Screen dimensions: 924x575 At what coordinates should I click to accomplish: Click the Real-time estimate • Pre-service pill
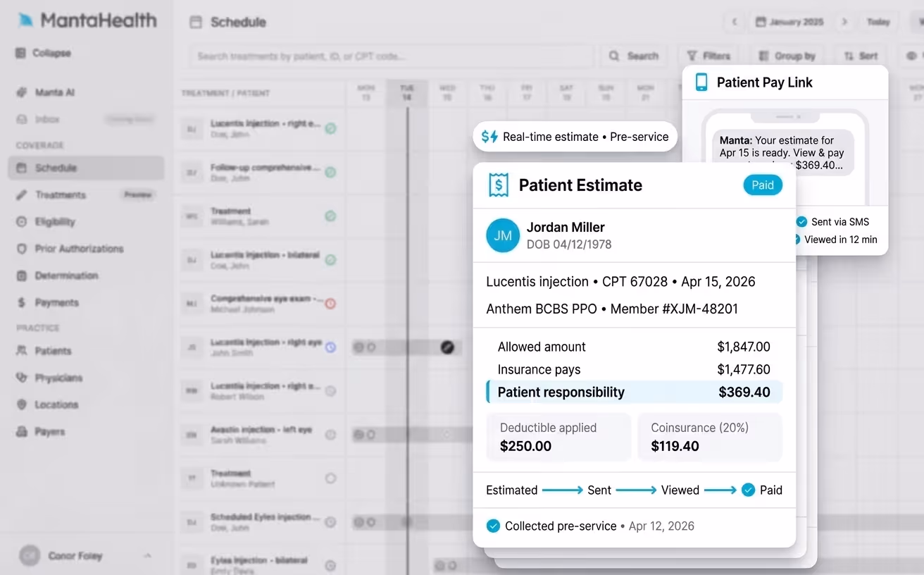(575, 137)
